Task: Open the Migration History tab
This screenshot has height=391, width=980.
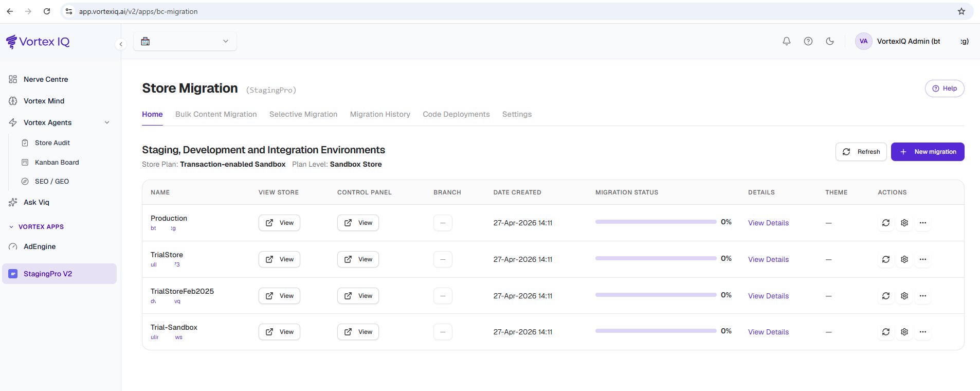Action: pyautogui.click(x=380, y=114)
